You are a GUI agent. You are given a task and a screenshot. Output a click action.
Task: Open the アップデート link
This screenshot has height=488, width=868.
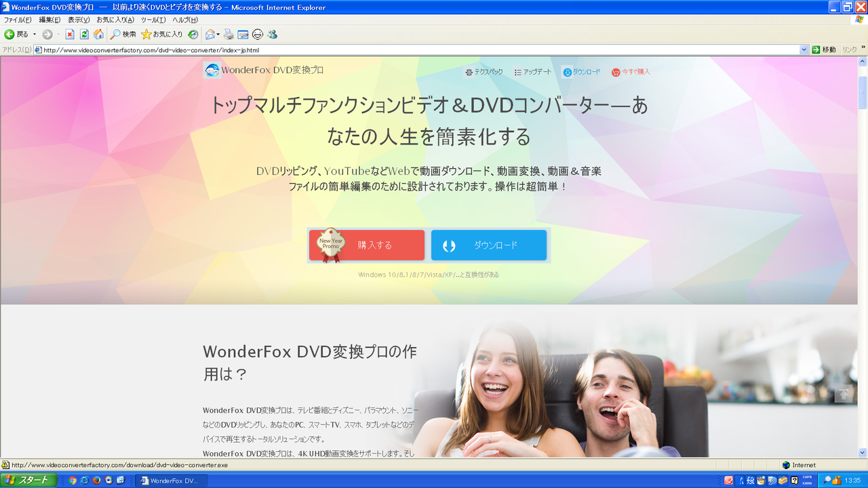538,72
